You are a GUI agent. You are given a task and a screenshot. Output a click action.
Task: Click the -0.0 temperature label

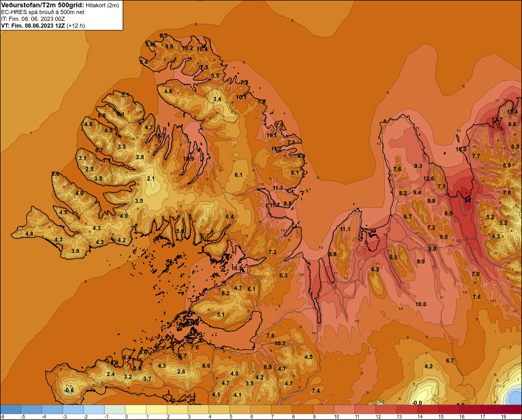tap(417, 403)
